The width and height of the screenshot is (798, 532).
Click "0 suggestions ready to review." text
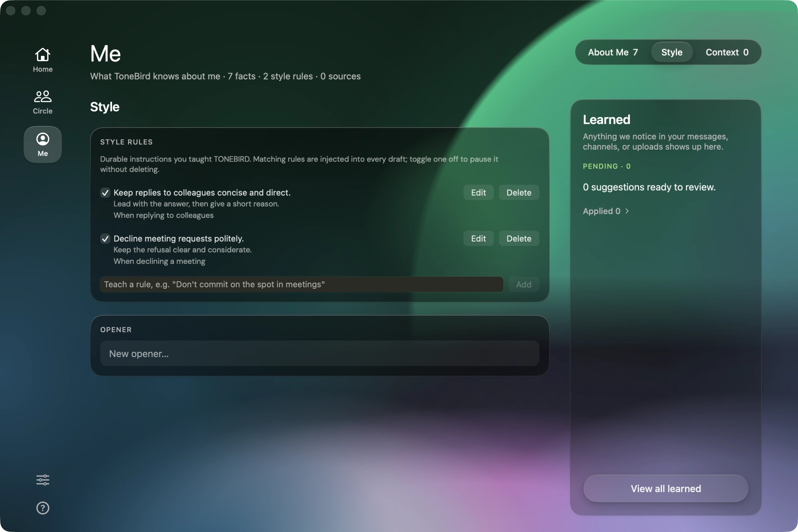tap(649, 187)
